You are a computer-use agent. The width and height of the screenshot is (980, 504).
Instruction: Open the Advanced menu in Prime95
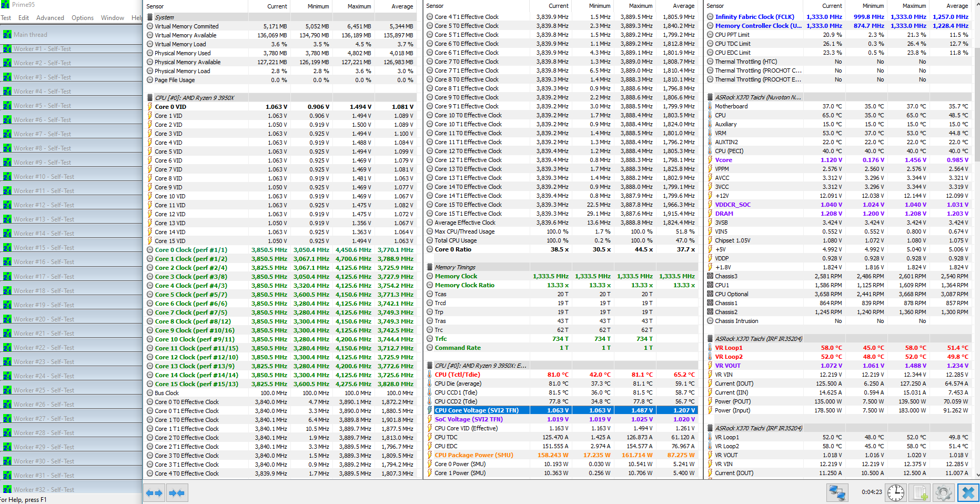(50, 18)
